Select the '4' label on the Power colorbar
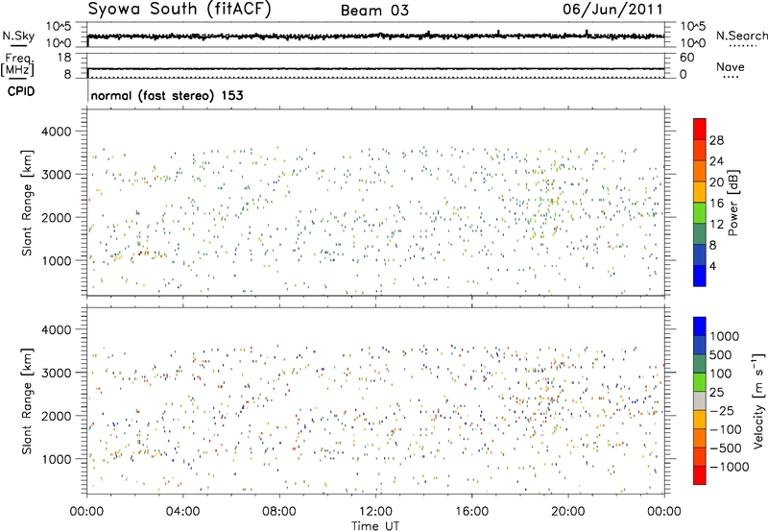 coord(712,266)
